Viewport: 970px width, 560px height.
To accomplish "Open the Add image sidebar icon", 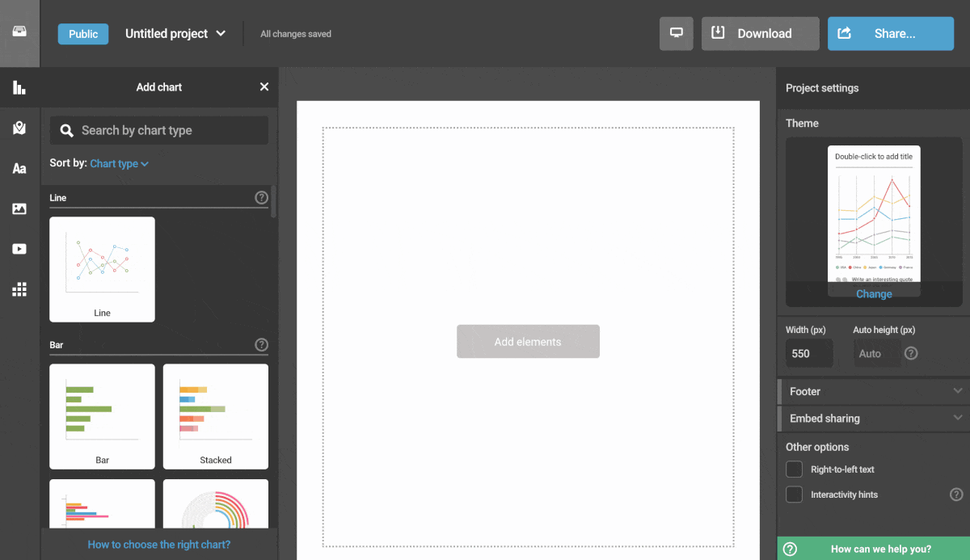I will pos(19,208).
